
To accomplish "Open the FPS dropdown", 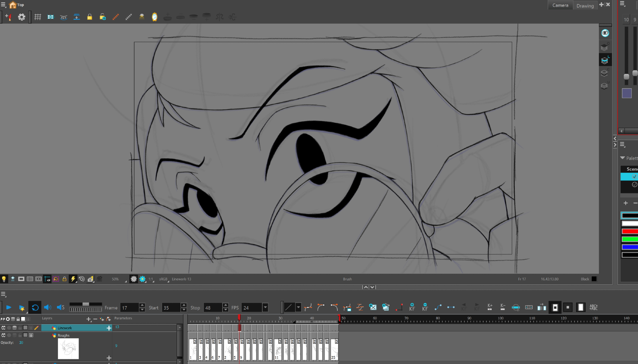I will pos(265,308).
